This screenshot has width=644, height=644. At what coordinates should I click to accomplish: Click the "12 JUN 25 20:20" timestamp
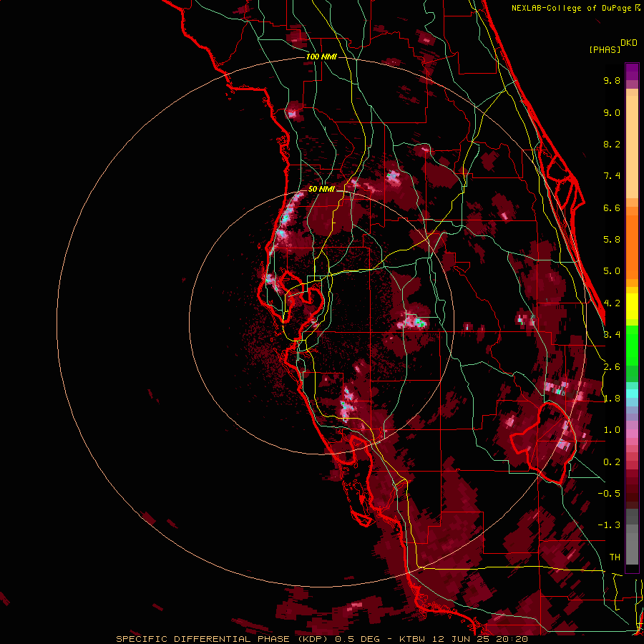point(481,639)
